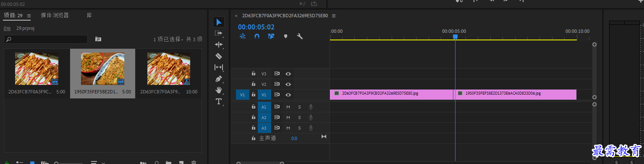The width and height of the screenshot is (644, 164).
Task: Toggle lock on audio track A3
Action: click(x=254, y=128)
